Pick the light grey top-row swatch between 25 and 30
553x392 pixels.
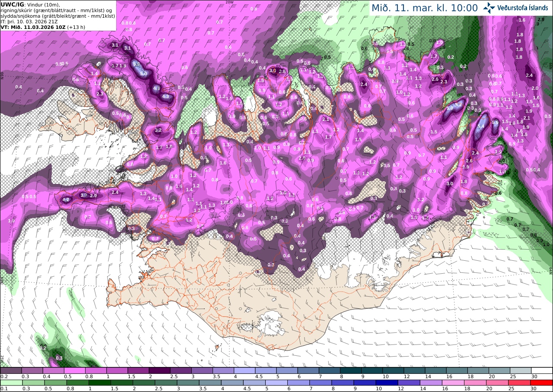coord(521,370)
